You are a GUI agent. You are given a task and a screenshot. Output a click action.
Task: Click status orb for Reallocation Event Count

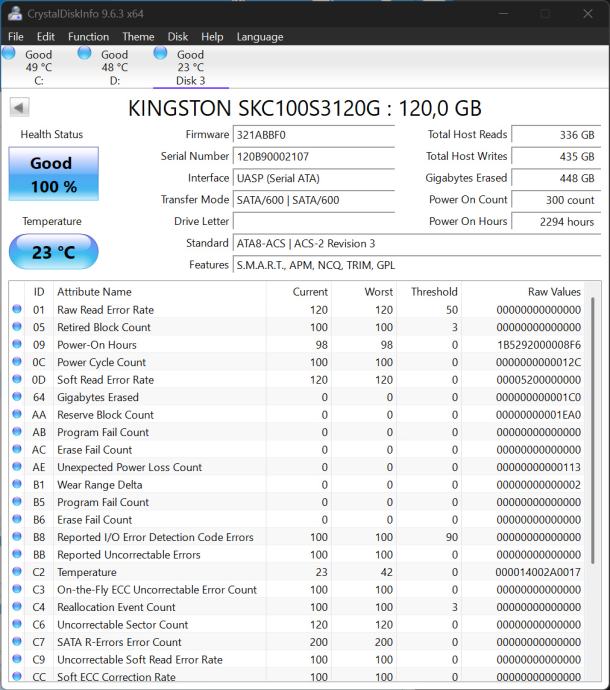(17, 607)
